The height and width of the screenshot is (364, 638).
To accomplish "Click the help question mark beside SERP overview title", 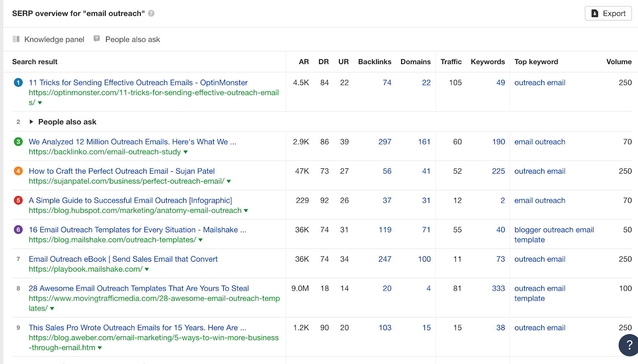I will click(x=151, y=14).
